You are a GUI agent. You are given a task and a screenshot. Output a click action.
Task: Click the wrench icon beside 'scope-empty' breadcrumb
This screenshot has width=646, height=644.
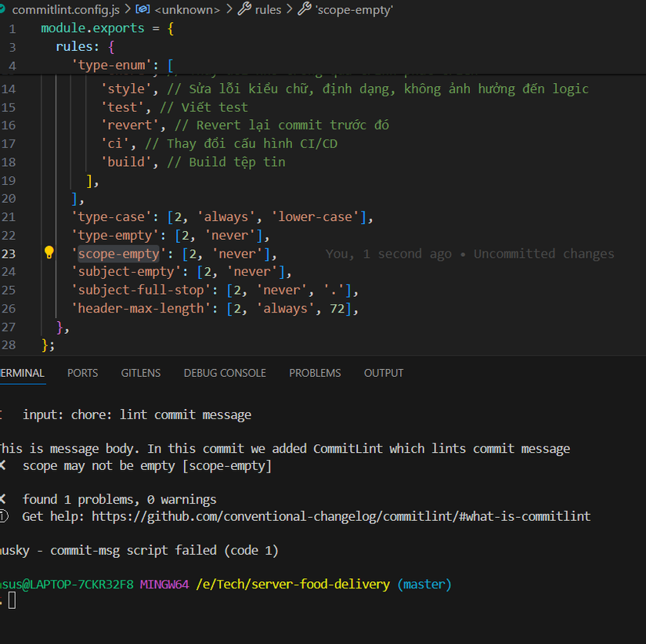click(305, 9)
